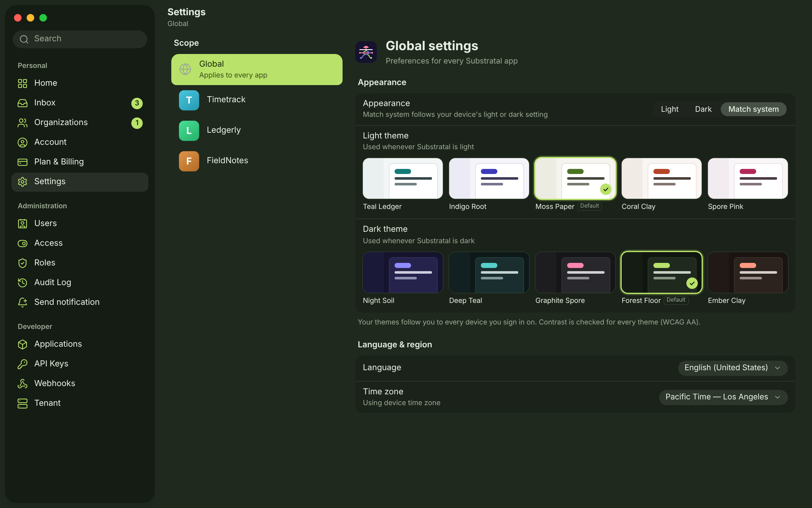Click the Ledgerly L app icon
The width and height of the screenshot is (812, 508).
point(189,131)
